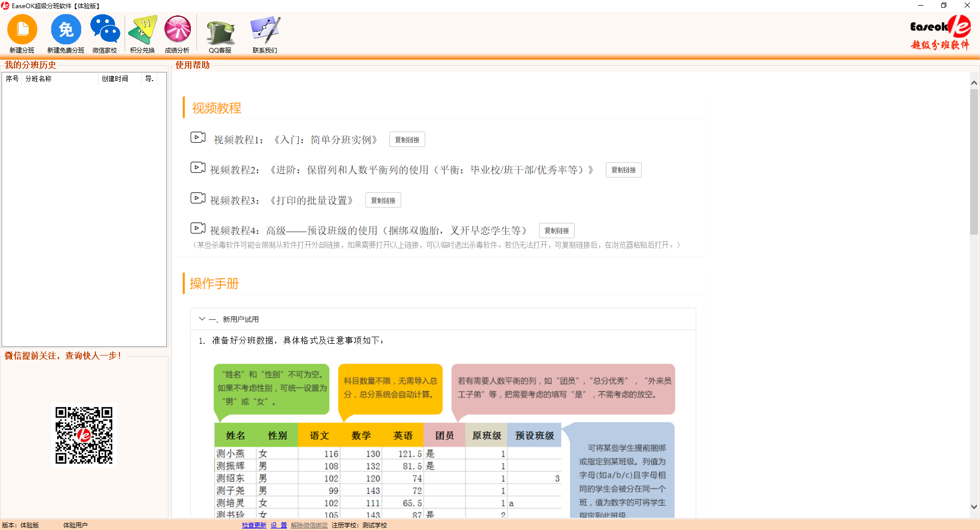Click the vertical scrollbar thumb in help panel
This screenshot has width=980, height=530.
(x=974, y=162)
